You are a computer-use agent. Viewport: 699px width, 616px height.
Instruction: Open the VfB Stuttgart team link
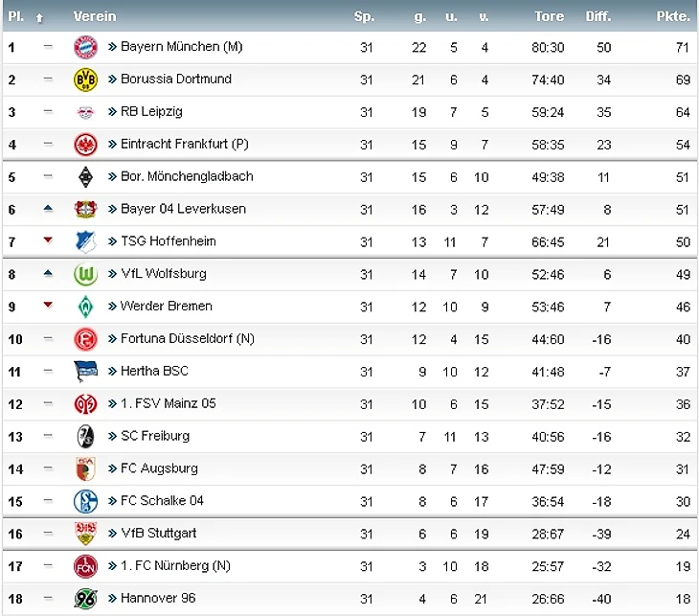pyautogui.click(x=158, y=534)
